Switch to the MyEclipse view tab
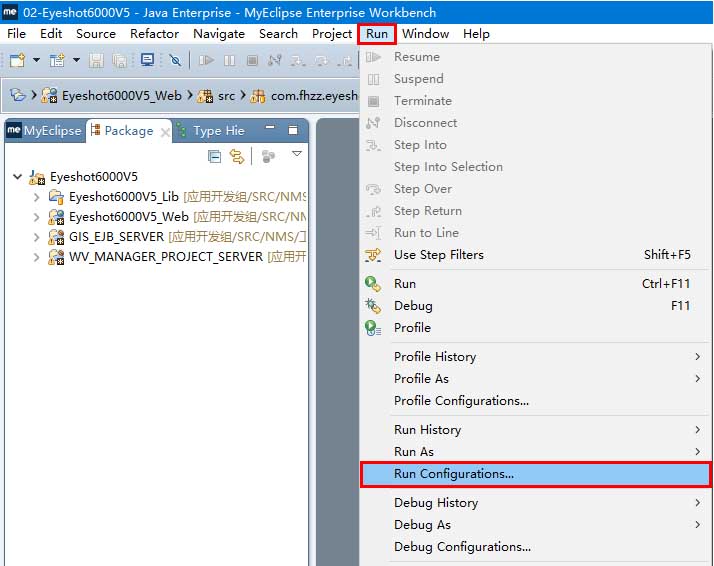The width and height of the screenshot is (714, 566). 44,131
